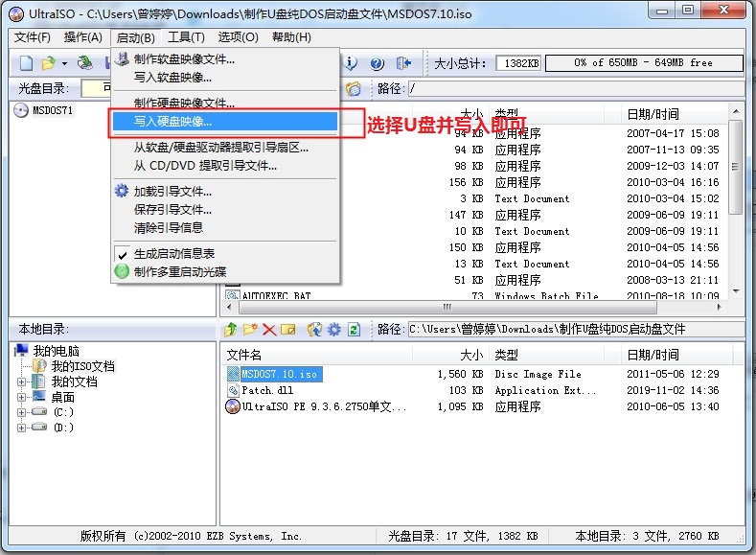Select the 桌面 tree label

63,397
